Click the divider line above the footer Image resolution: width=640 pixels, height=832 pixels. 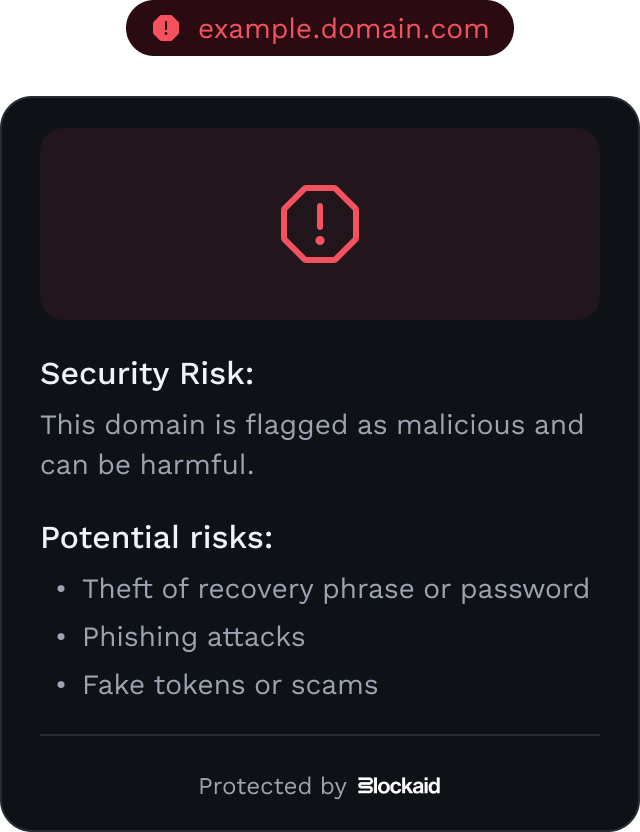coord(320,735)
